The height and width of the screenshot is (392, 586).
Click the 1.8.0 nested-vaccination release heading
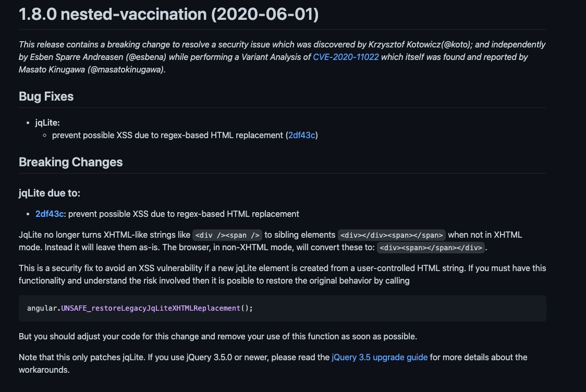(168, 14)
